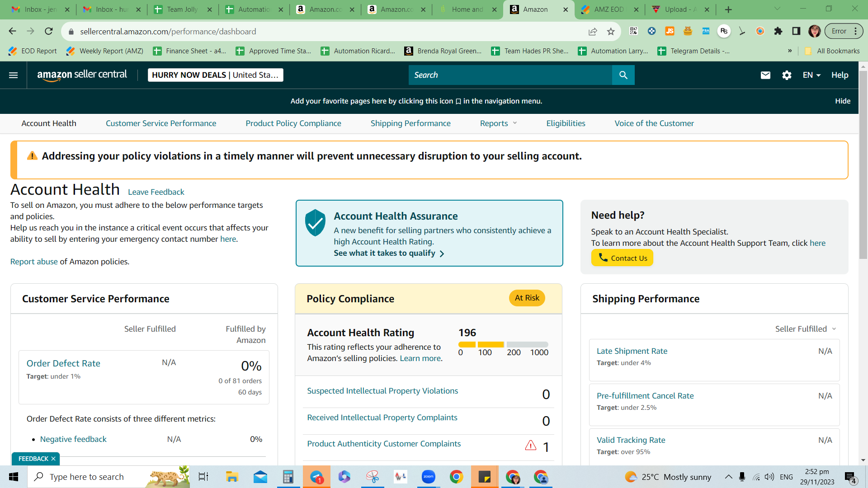Viewport: 868px width, 488px height.
Task: Open Product Authenticity Customer Complaints link
Action: coord(384,444)
